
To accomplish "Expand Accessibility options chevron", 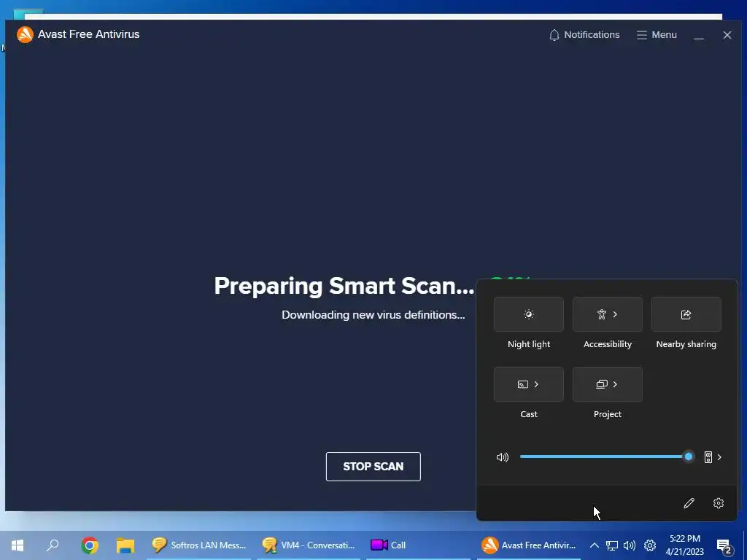I will (x=615, y=314).
